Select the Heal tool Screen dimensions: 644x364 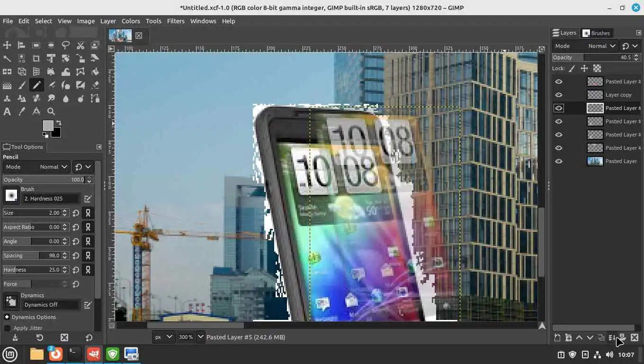tap(36, 99)
